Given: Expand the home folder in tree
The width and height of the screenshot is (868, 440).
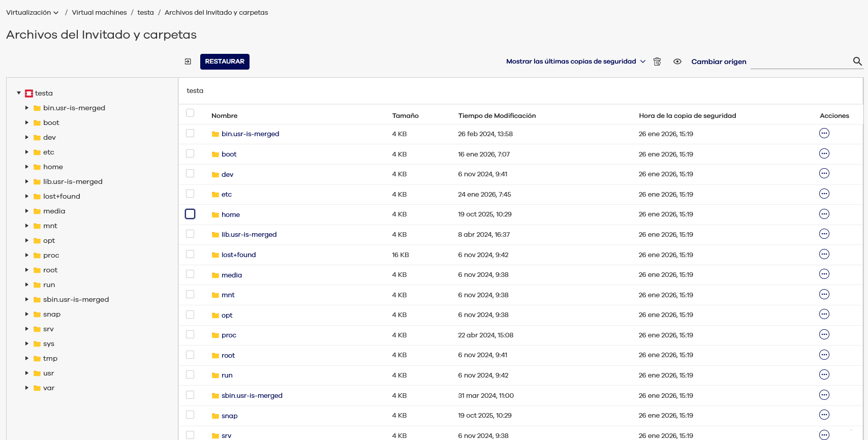Looking at the screenshot, I should tap(27, 167).
